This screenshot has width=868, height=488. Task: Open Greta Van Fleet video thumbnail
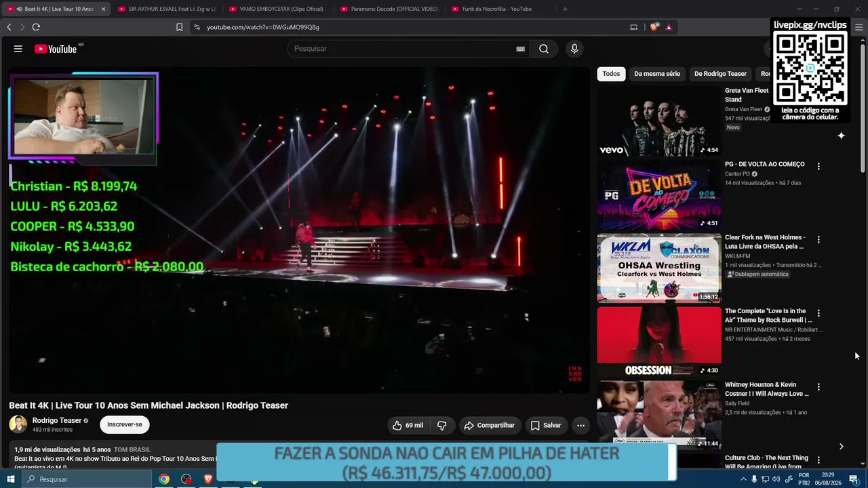659,121
